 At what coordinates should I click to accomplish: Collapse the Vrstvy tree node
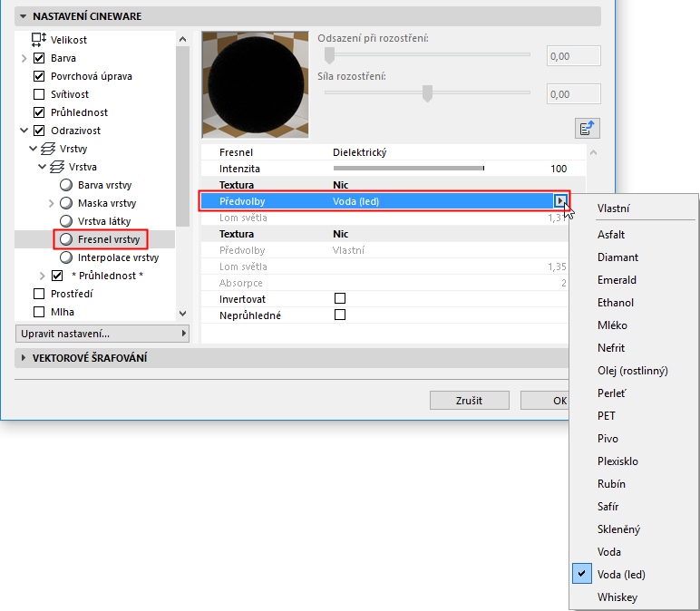click(x=33, y=149)
